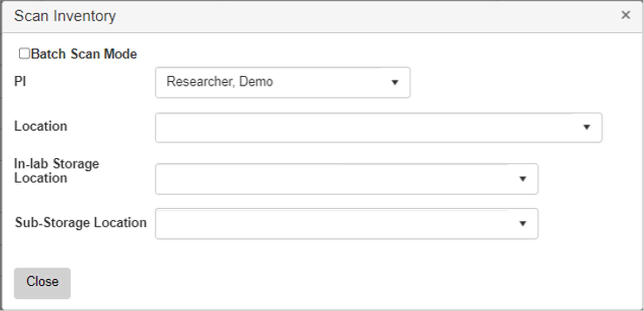This screenshot has width=644, height=311.
Task: Click the Batch Scan Mode label text
Action: tap(84, 53)
